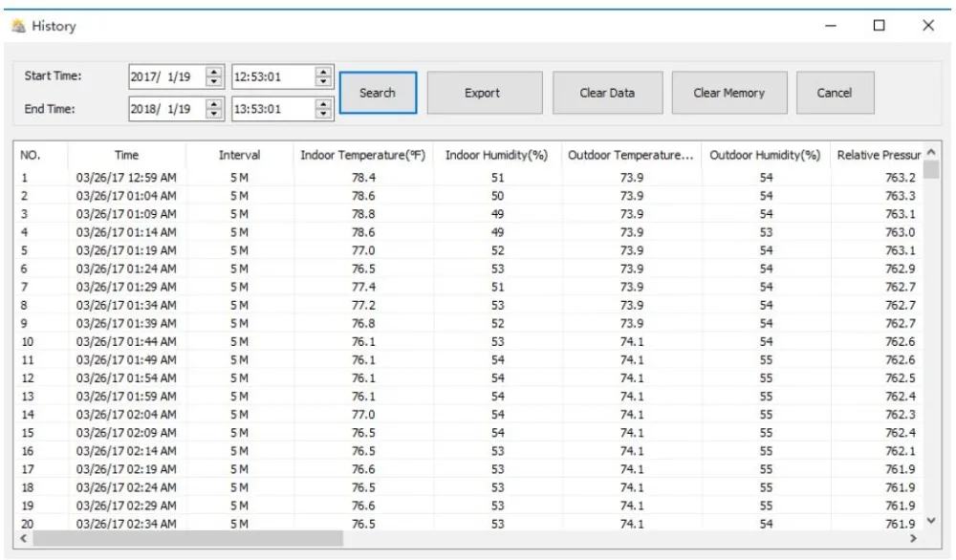Click the vertical scrollbar down arrow
This screenshot has height=560, width=956.
pyautogui.click(x=931, y=521)
